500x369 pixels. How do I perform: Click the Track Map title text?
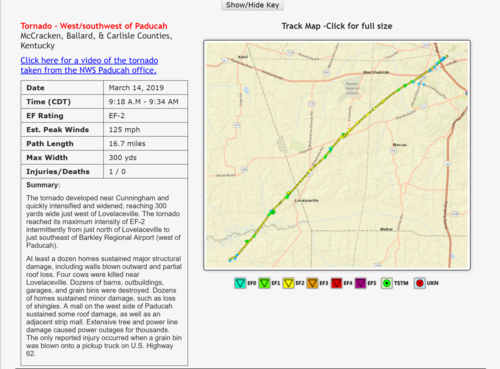click(337, 26)
